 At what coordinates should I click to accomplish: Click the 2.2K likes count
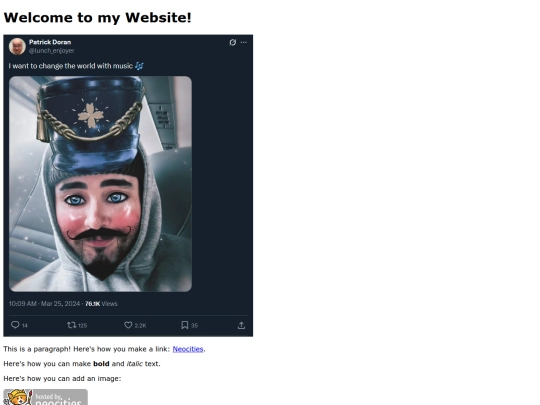pos(140,325)
